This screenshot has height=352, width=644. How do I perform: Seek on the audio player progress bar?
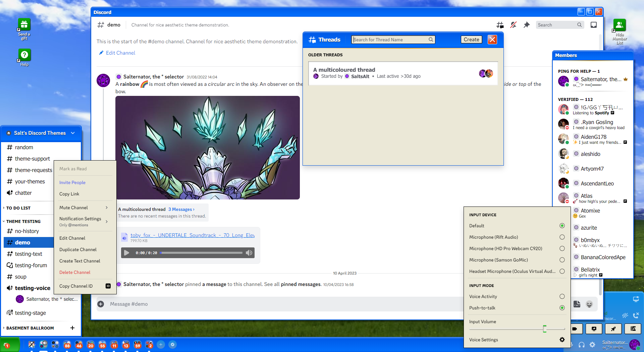(201, 253)
